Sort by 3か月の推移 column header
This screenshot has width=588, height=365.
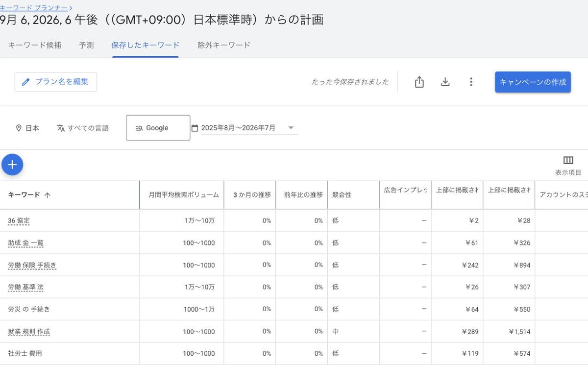pyautogui.click(x=252, y=195)
